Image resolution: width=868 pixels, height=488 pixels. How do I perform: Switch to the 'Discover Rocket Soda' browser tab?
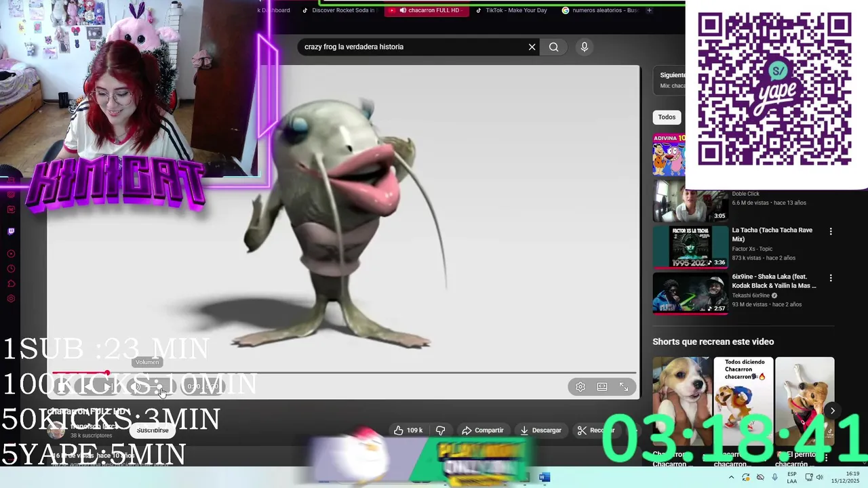click(x=339, y=10)
